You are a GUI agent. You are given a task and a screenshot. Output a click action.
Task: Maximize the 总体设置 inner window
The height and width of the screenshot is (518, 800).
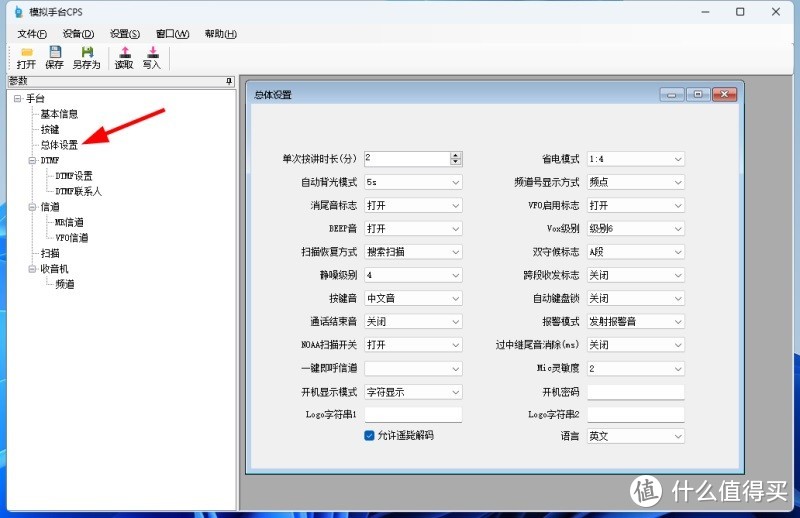point(697,95)
